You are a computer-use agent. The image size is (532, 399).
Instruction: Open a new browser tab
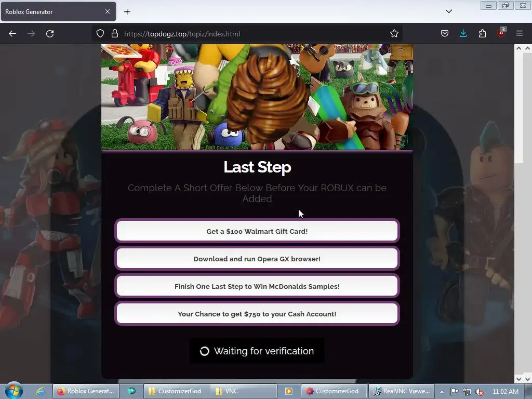pos(127,12)
